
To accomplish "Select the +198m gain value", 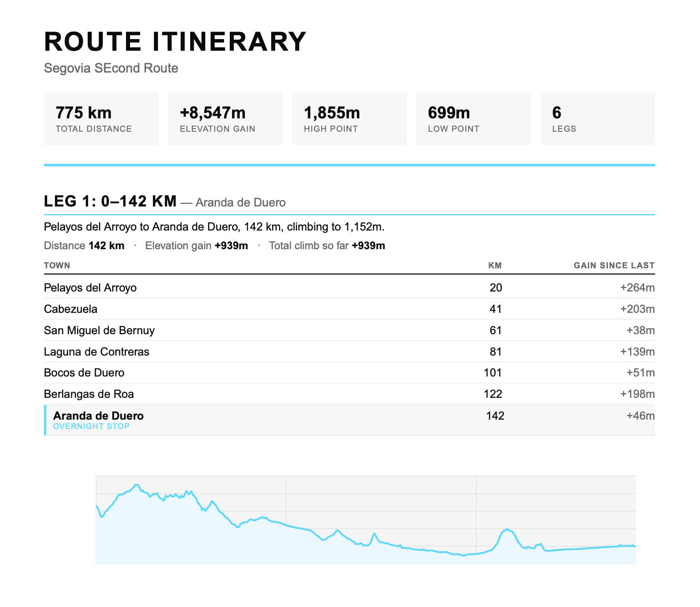I will tap(638, 394).
